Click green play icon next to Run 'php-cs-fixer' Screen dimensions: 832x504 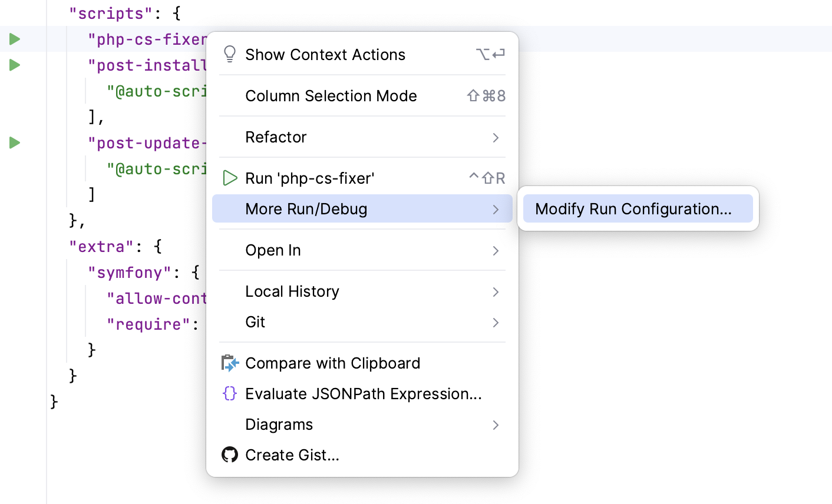click(x=230, y=178)
